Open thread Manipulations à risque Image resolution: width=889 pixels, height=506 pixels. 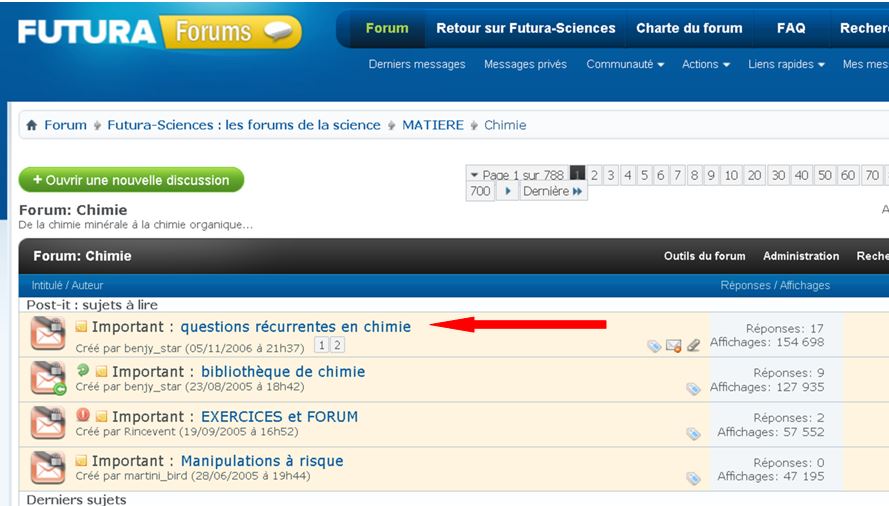coord(262,461)
